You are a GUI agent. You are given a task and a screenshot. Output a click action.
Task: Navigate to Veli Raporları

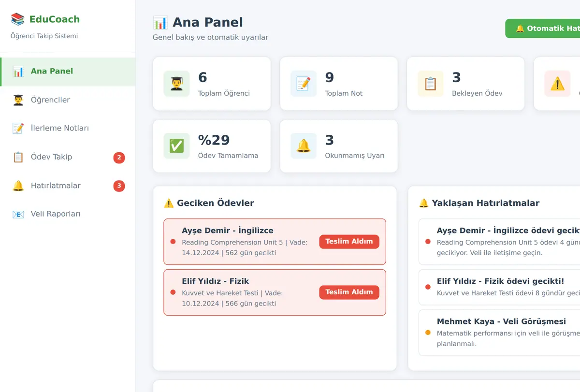(x=68, y=214)
